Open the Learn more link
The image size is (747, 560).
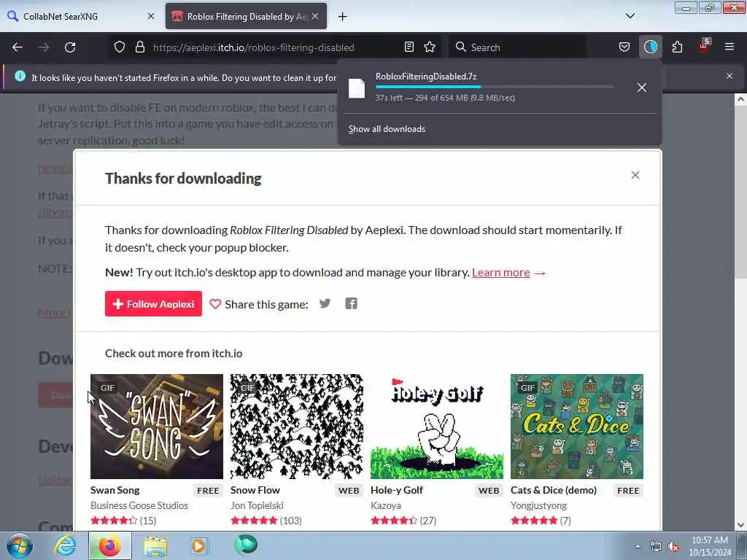500,273
